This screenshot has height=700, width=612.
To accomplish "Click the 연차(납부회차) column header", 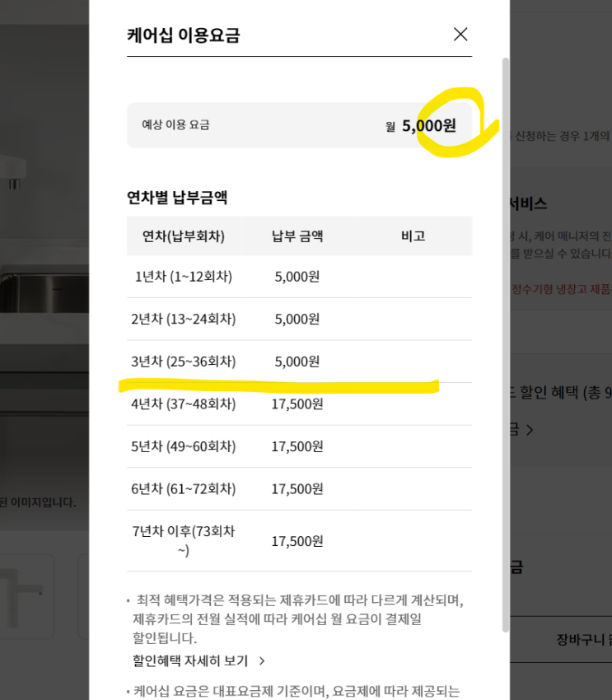I will point(184,236).
